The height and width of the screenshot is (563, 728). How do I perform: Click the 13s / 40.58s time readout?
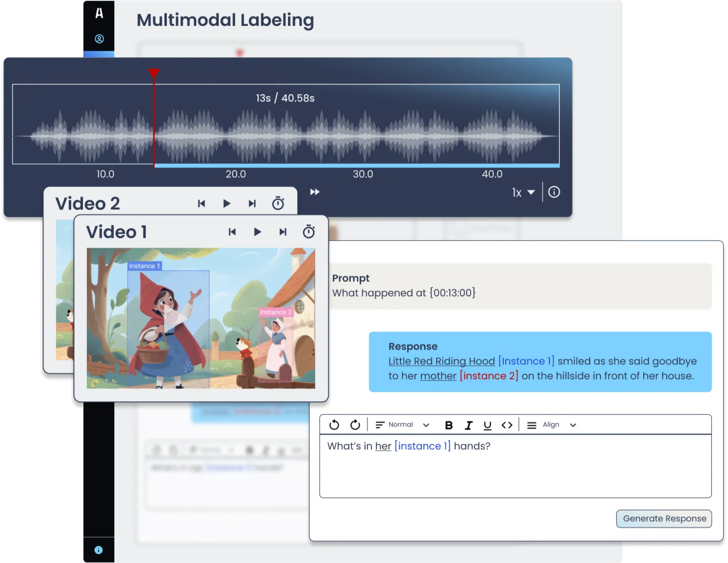click(x=286, y=98)
